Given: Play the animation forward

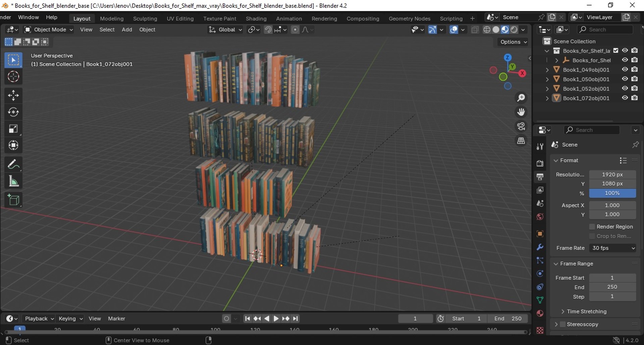Looking at the screenshot, I should pyautogui.click(x=276, y=318).
